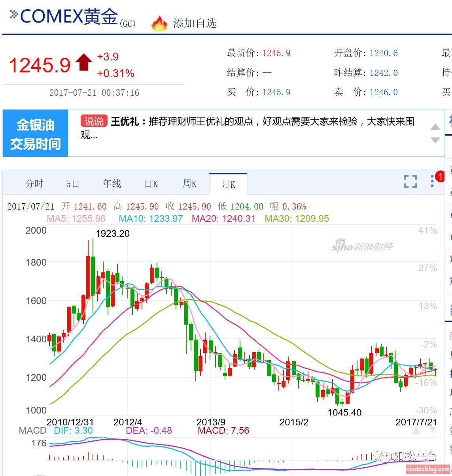Click the +3.9 price change value
This screenshot has width=452, height=476.
(x=108, y=57)
